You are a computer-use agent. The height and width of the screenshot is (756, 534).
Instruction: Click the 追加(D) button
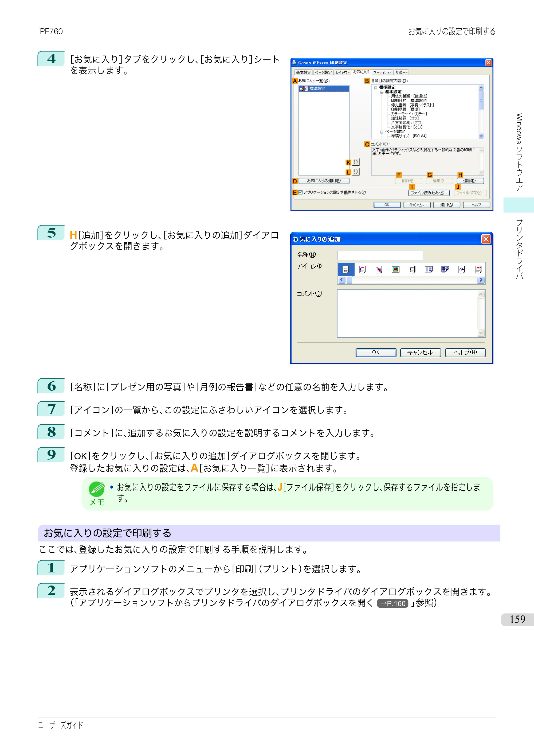(x=470, y=181)
